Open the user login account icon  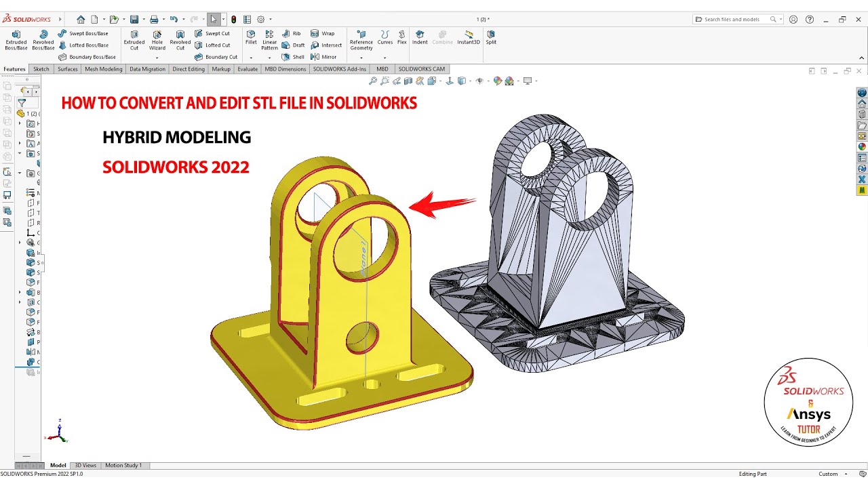(793, 20)
